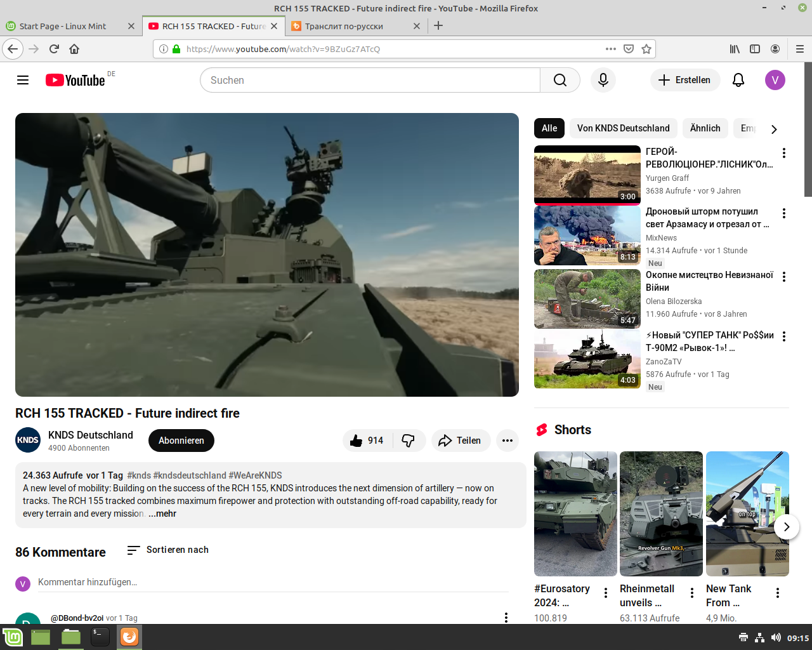Open T-90M2 tank 4:03 thumbnail
This screenshot has width=812, height=650.
tap(587, 359)
